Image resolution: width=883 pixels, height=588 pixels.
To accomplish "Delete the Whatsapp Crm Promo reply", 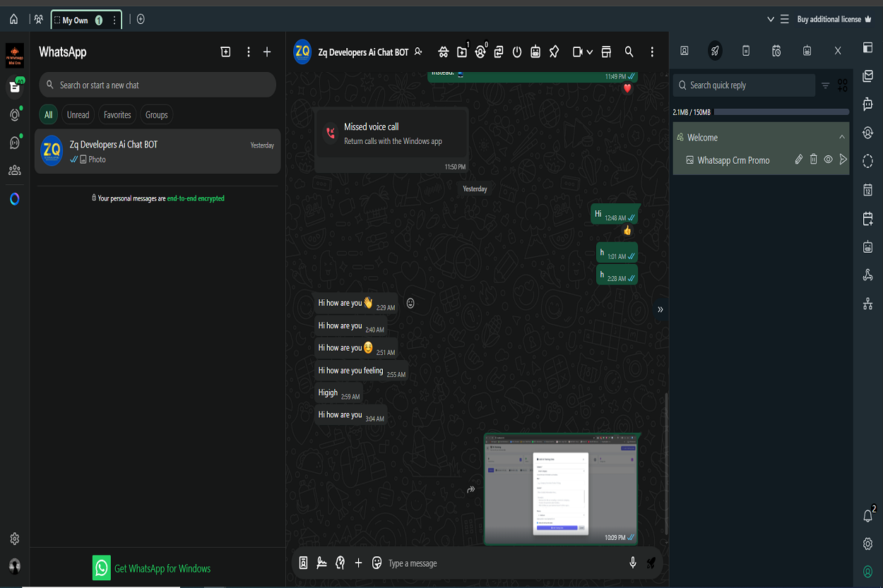I will [813, 160].
